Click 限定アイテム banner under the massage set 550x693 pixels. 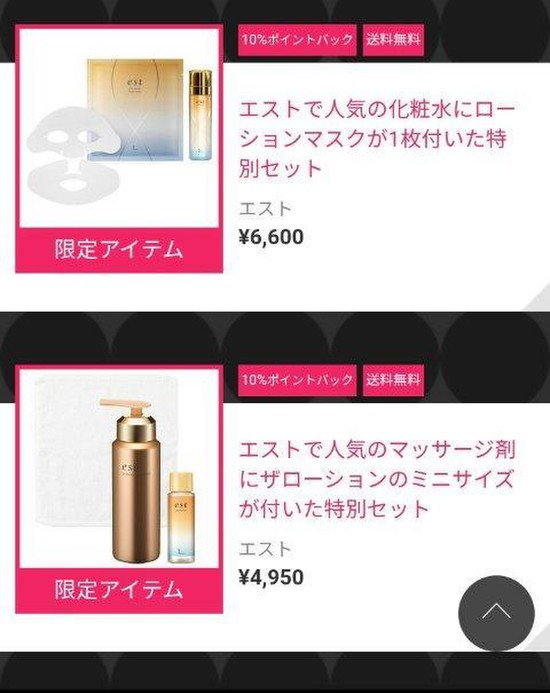tap(119, 590)
